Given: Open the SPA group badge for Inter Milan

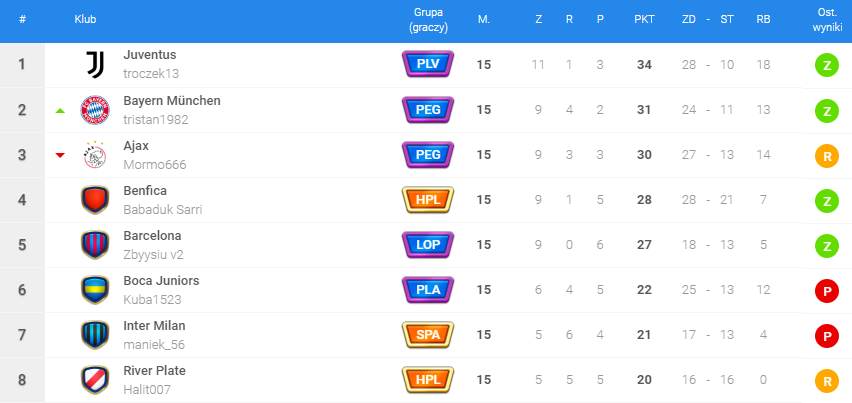Looking at the screenshot, I should 428,335.
